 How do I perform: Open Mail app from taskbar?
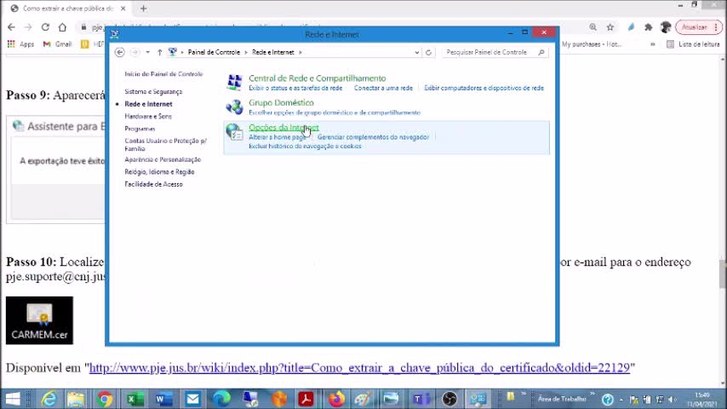coord(192,399)
